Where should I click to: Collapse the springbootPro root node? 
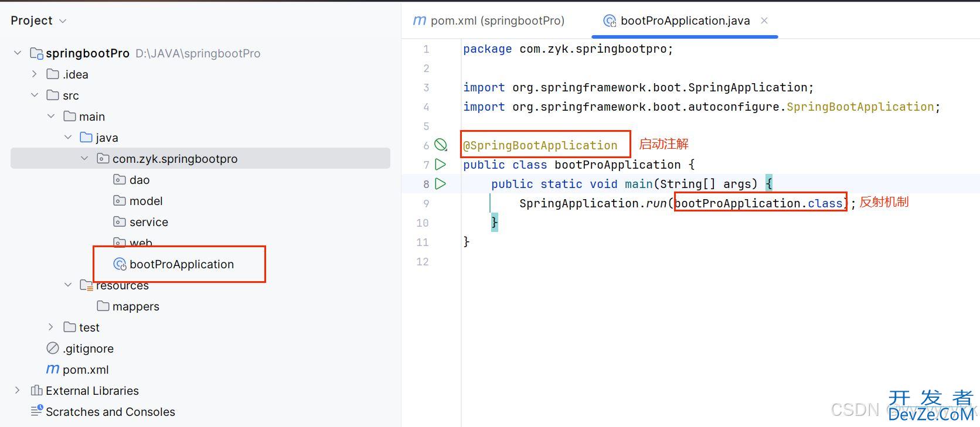[x=18, y=53]
